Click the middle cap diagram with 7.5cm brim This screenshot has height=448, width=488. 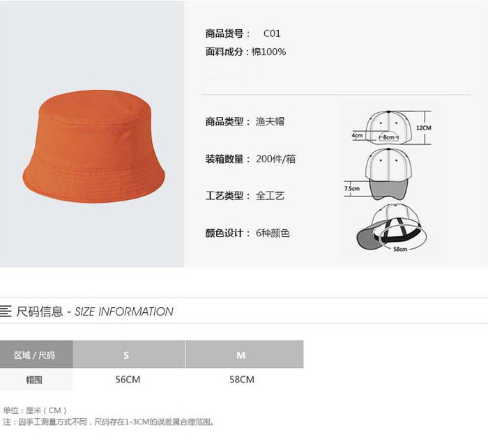pos(378,174)
